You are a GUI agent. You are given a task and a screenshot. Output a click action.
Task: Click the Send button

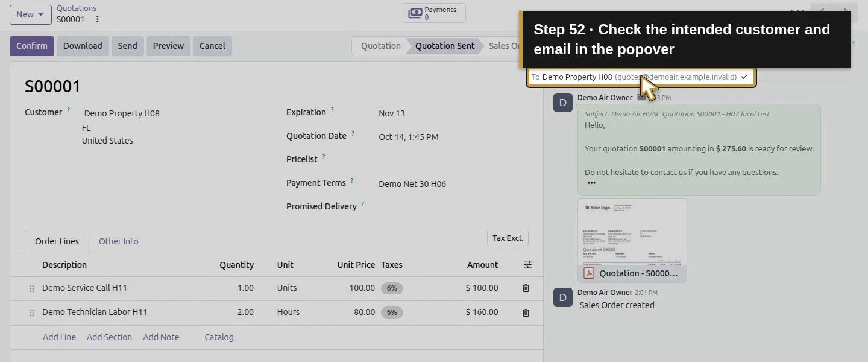pos(127,46)
